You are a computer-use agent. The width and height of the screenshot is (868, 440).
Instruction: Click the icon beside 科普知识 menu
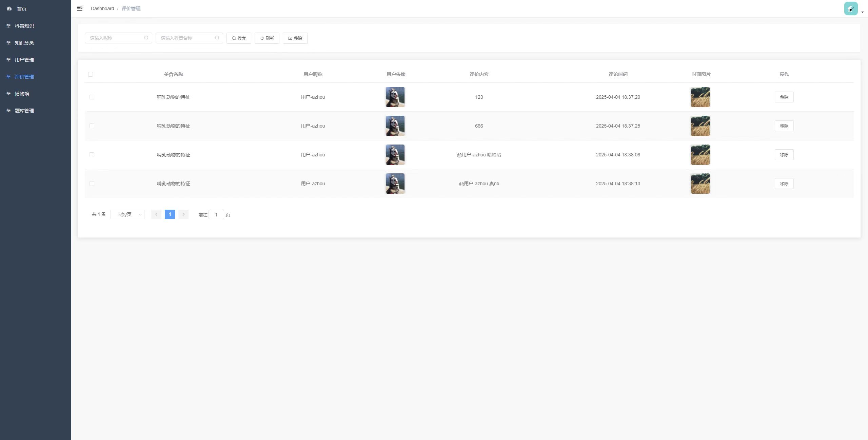8,26
